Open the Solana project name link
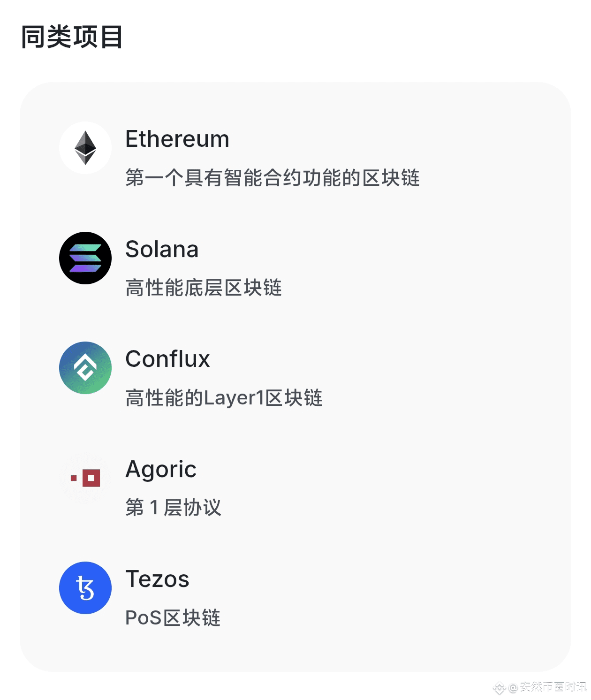Image resolution: width=591 pixels, height=700 pixels. 162,249
